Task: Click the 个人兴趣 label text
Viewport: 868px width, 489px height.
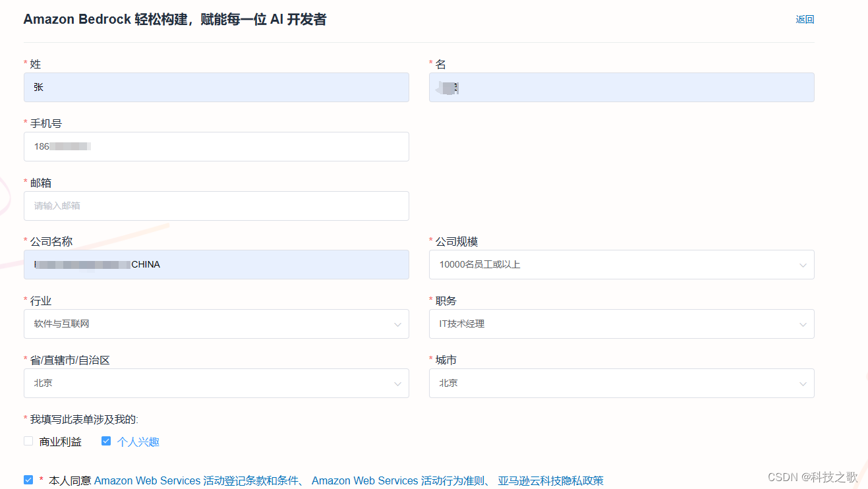Action: pyautogui.click(x=138, y=442)
